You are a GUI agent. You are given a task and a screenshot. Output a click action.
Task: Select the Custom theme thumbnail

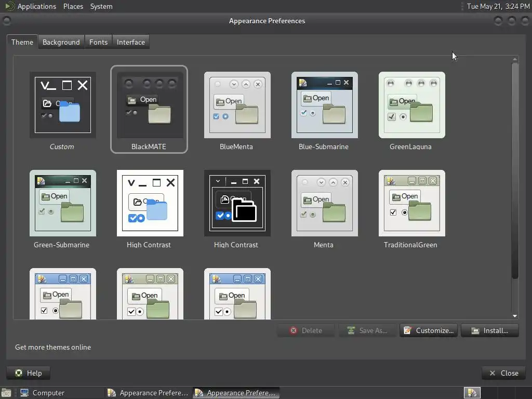point(63,105)
